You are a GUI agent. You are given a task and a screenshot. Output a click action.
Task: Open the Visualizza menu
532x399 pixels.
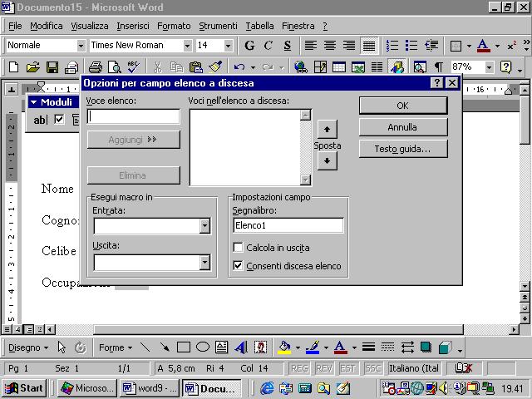pyautogui.click(x=90, y=26)
